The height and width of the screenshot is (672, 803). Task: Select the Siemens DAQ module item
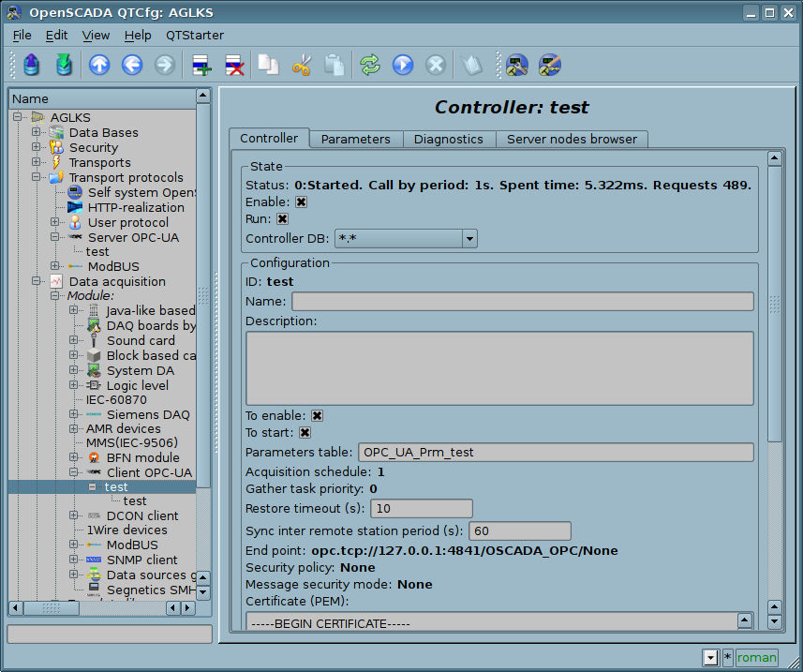(148, 414)
